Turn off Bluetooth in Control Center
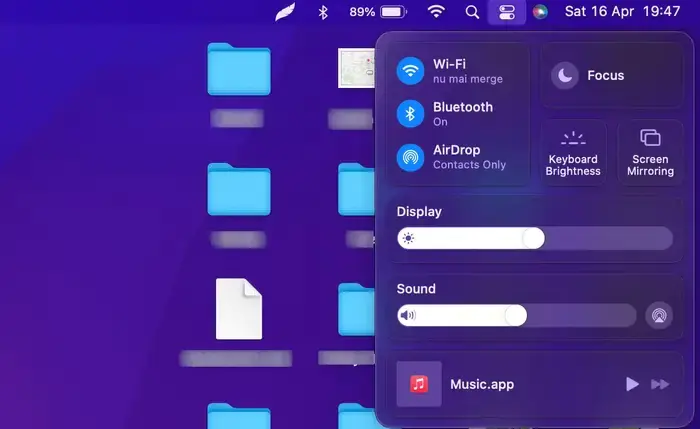This screenshot has width=700, height=429. coord(410,114)
